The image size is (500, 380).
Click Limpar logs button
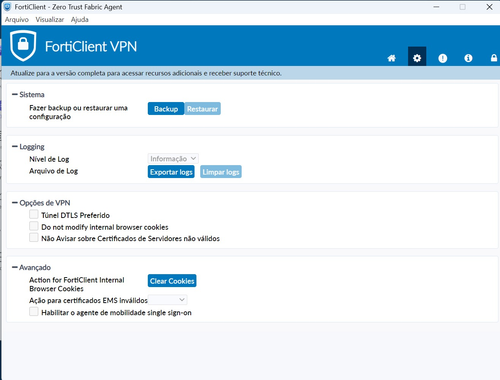[221, 172]
